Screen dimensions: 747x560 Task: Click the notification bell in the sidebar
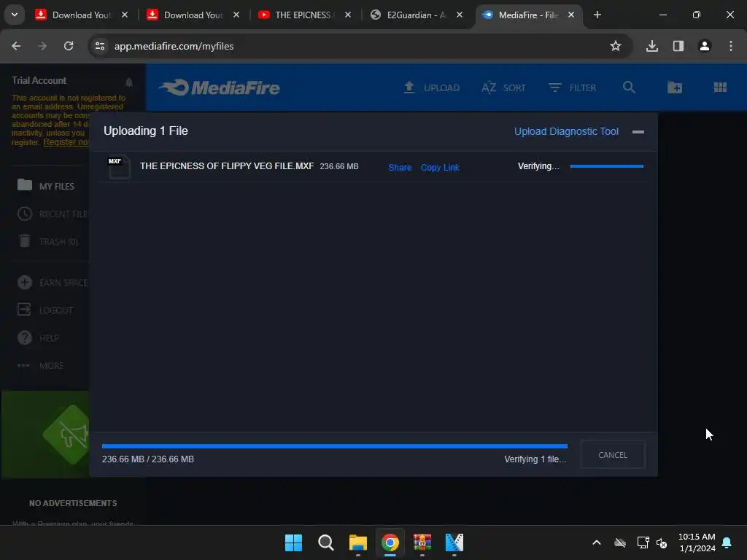128,82
